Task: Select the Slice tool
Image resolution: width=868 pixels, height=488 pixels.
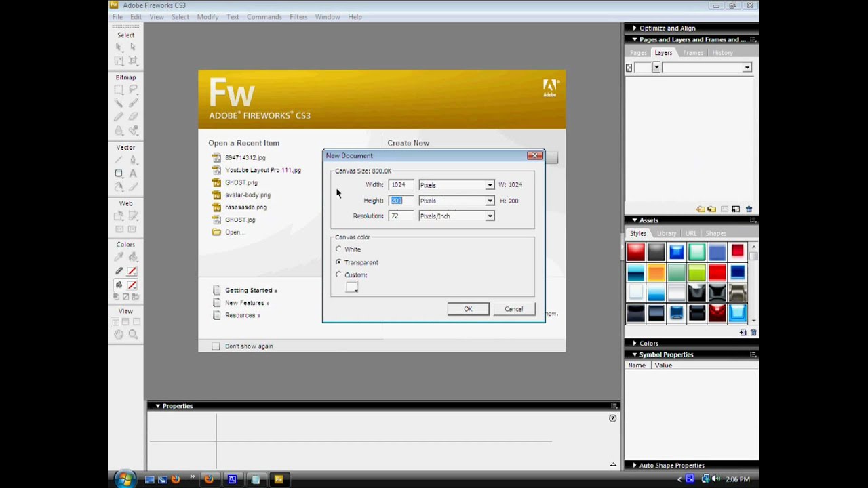Action: tap(133, 216)
